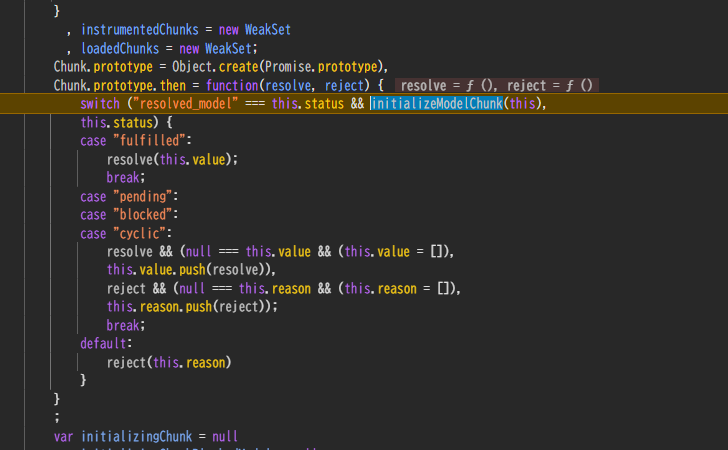Click the default: label

click(x=106, y=344)
